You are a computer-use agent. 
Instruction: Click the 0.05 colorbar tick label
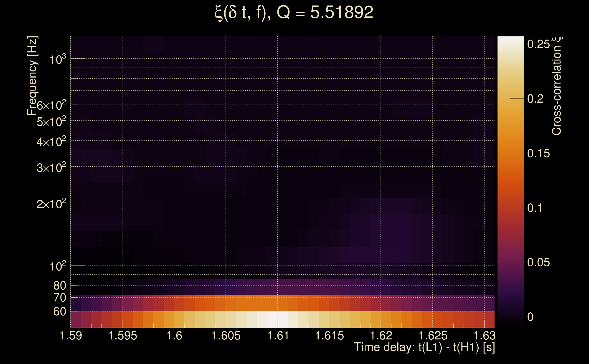pos(538,262)
